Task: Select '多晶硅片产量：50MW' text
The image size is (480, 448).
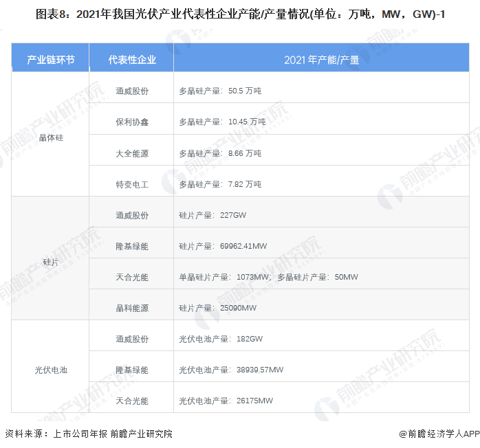Action: point(318,277)
